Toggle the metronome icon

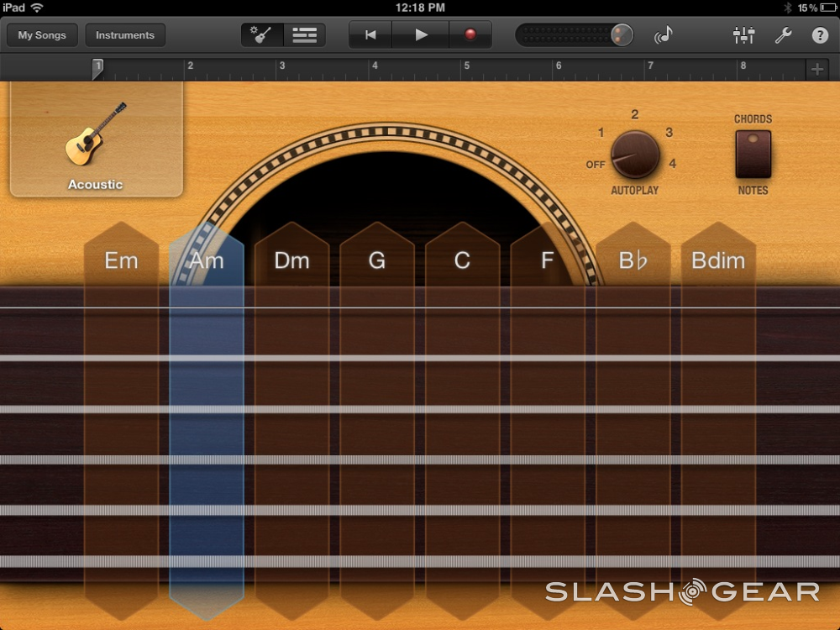coord(664,35)
